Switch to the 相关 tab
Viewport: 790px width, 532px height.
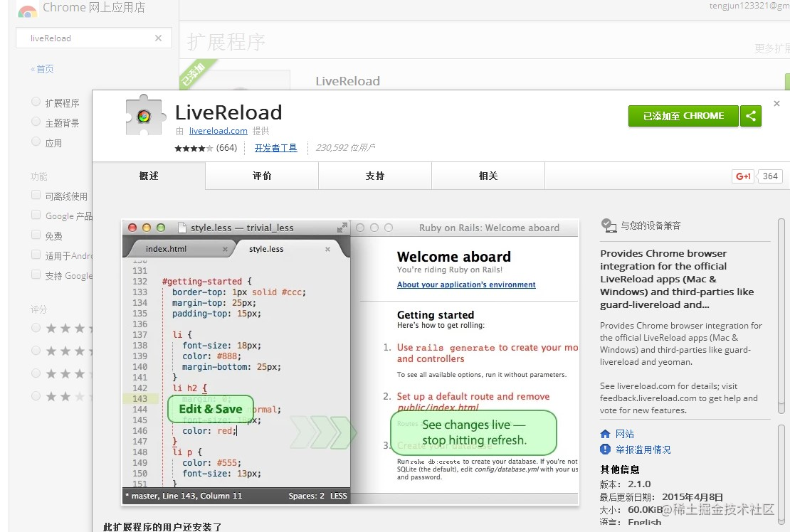pyautogui.click(x=488, y=176)
